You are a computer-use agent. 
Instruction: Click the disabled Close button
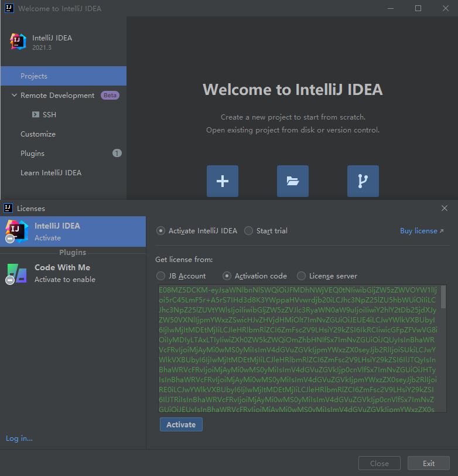pyautogui.click(x=380, y=463)
